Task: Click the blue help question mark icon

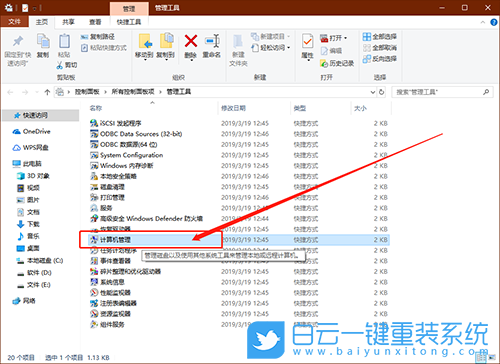Action: 494,22
